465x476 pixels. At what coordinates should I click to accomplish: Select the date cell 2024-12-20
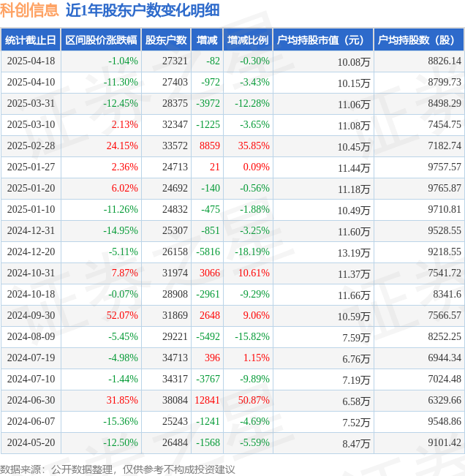point(31,252)
